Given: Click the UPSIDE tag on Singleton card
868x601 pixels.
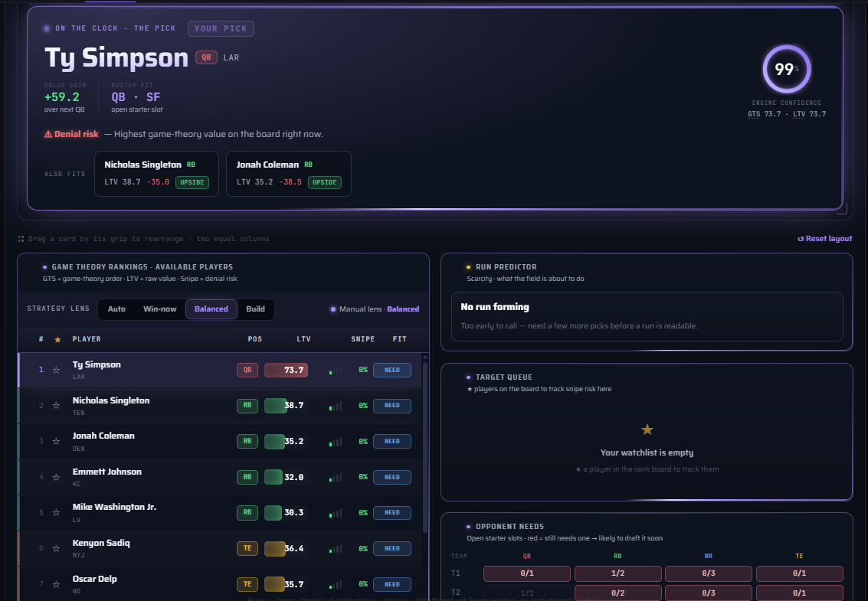Looking at the screenshot, I should point(192,183).
